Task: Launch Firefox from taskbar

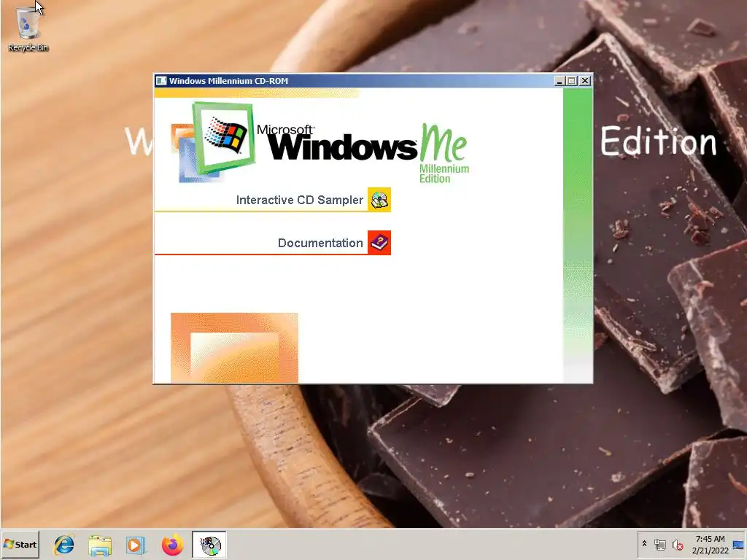Action: 172,545
